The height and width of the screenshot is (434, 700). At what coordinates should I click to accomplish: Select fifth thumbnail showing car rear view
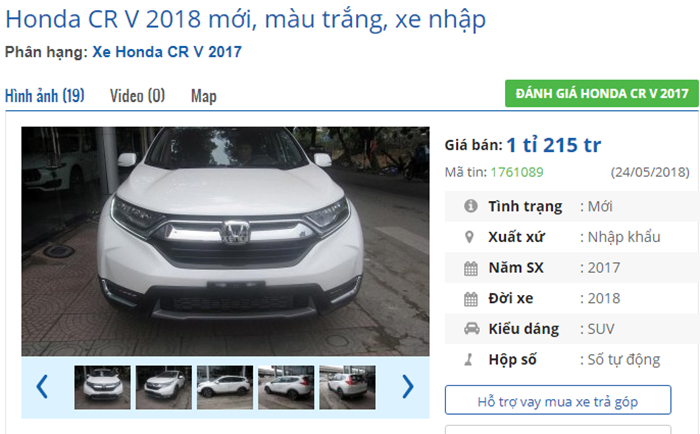[x=347, y=387]
